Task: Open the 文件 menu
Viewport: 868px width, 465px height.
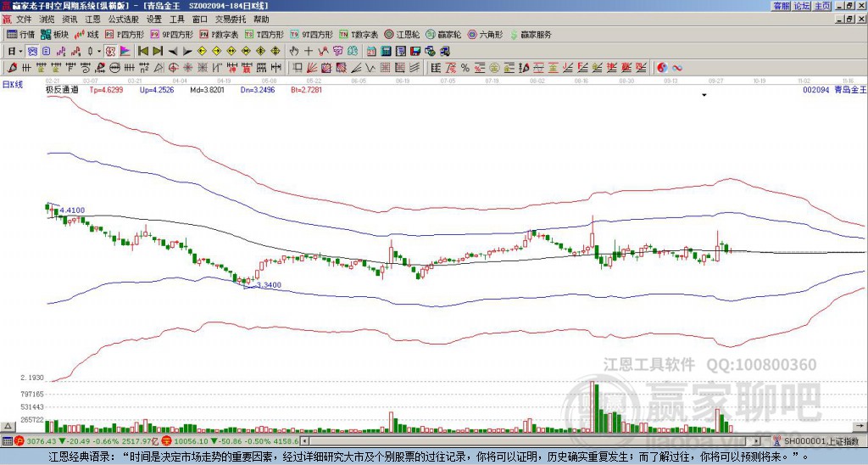Action: [24, 20]
